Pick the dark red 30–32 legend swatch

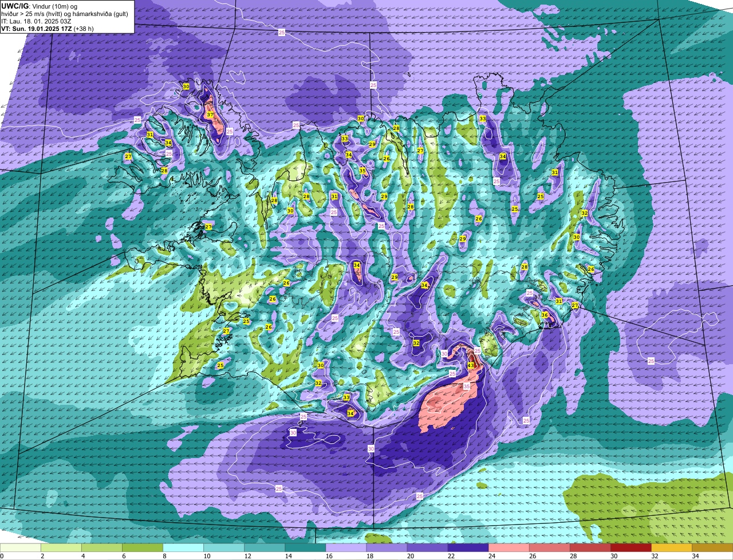pos(630,547)
